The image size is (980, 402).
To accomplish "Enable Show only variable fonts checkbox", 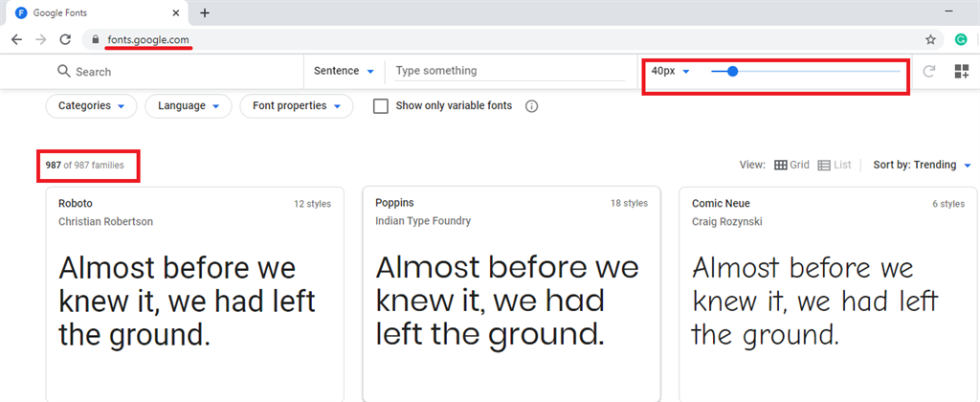I will pyautogui.click(x=381, y=106).
